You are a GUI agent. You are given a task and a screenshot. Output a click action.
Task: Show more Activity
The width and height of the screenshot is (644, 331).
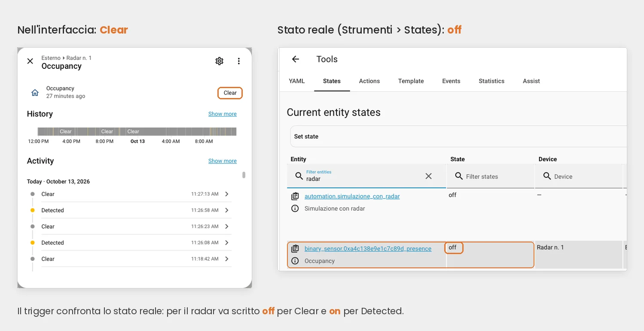(223, 161)
